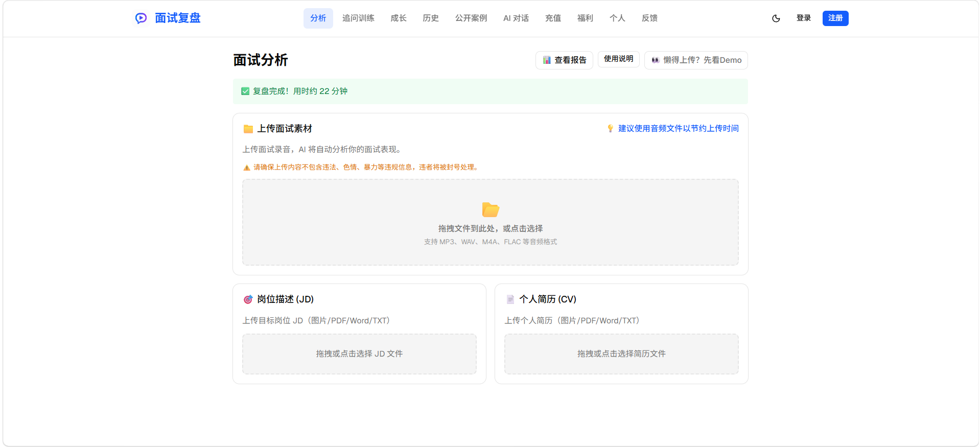The image size is (980, 447).
Task: Click the lightbulb tip icon
Action: click(x=610, y=129)
